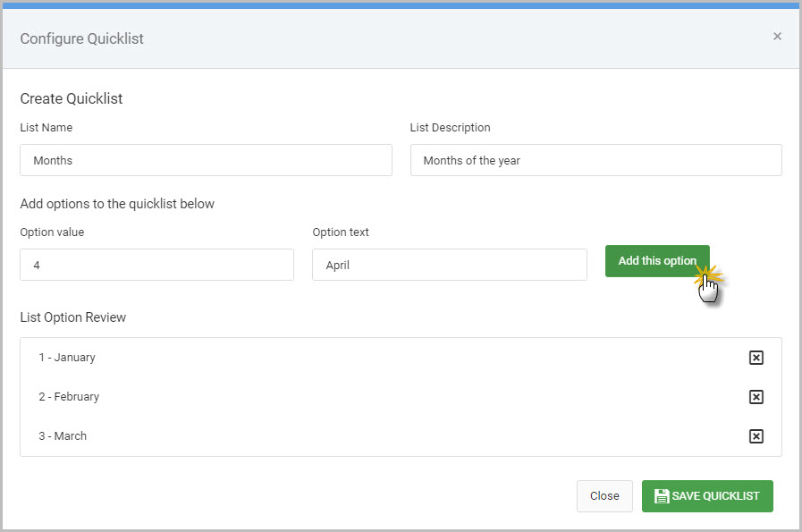Click the List Option Review heading
This screenshot has width=802, height=532.
click(x=73, y=317)
